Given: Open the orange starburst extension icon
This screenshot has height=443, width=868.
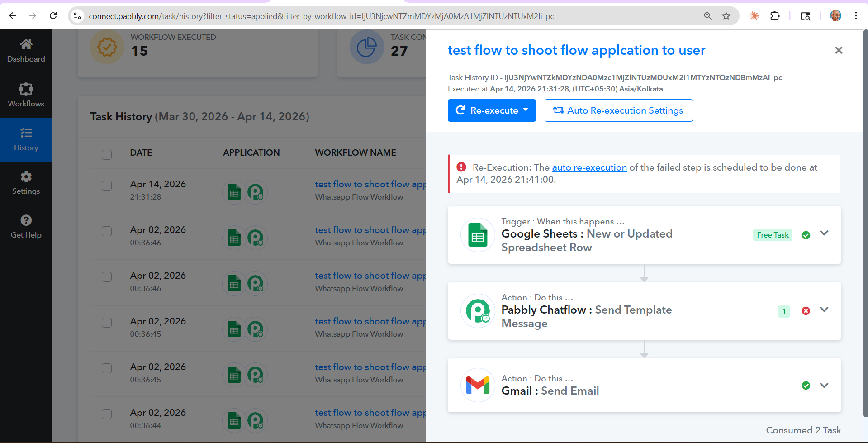Looking at the screenshot, I should point(754,16).
